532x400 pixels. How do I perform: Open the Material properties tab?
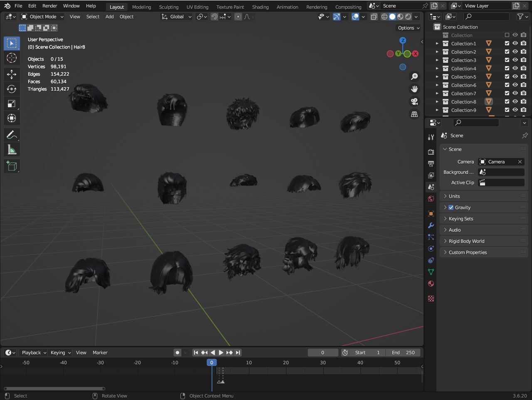431,284
